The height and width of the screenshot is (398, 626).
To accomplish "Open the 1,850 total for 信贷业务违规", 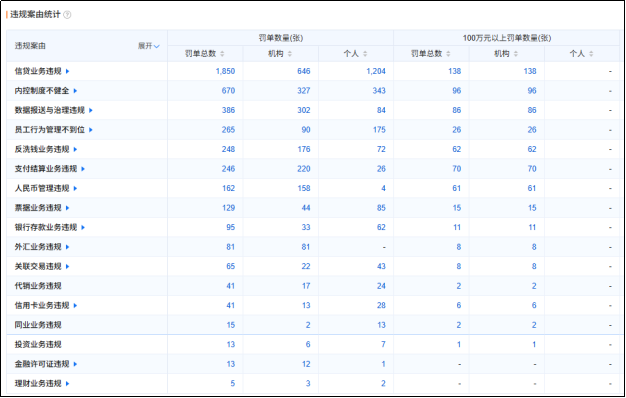I will (x=225, y=71).
